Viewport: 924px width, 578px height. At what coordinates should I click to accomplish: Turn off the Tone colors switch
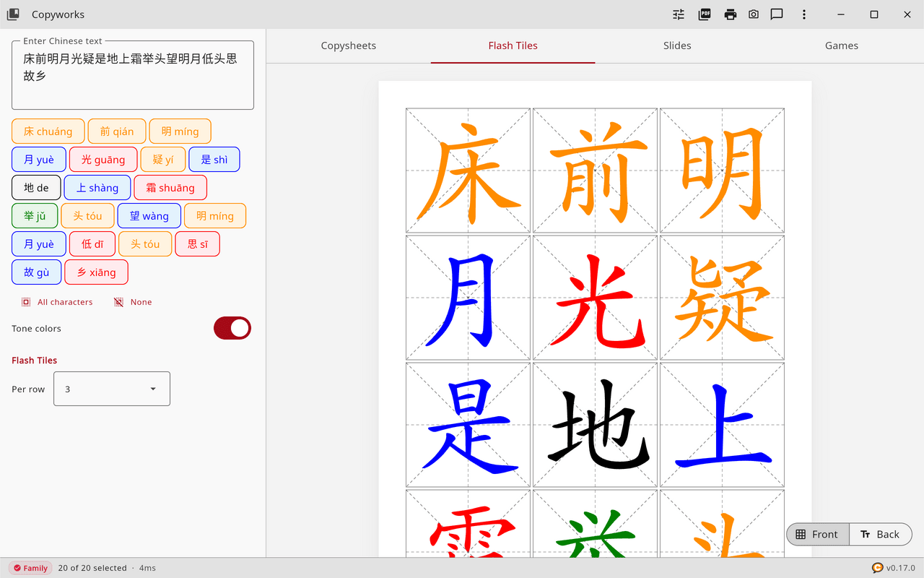[x=232, y=328]
